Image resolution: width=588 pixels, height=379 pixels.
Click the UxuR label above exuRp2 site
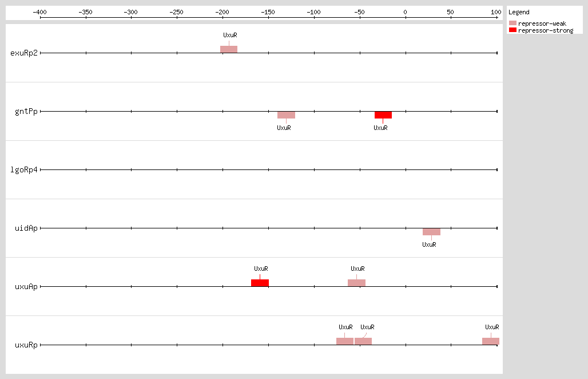(230, 35)
